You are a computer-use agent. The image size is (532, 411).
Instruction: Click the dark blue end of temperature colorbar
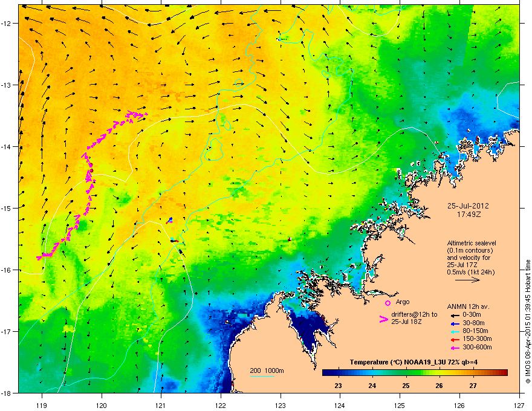coord(326,372)
